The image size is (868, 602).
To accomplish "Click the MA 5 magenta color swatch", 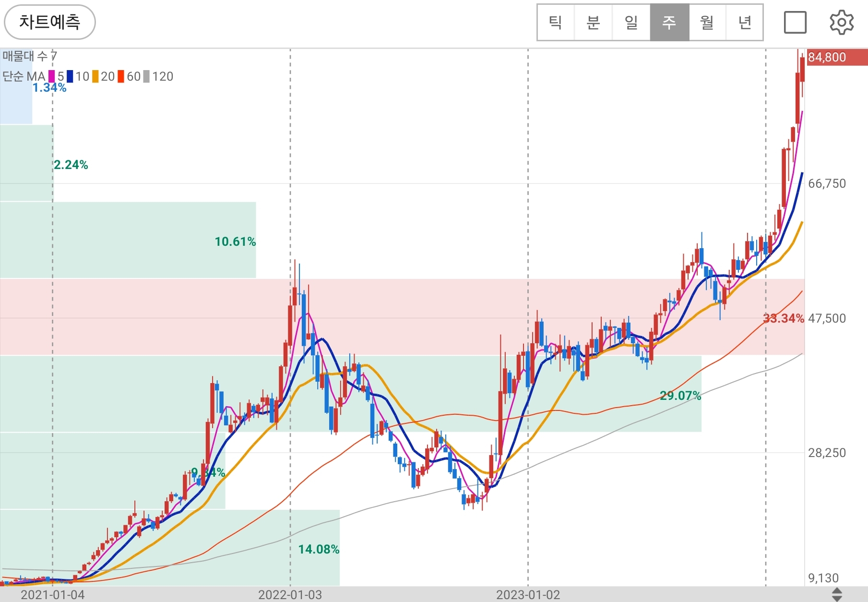I will pos(51,76).
